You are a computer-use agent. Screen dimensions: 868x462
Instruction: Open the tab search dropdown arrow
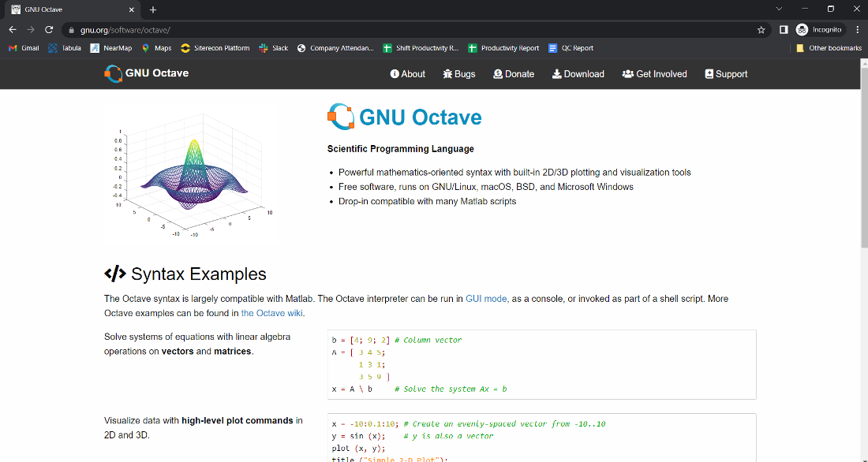tap(779, 9)
